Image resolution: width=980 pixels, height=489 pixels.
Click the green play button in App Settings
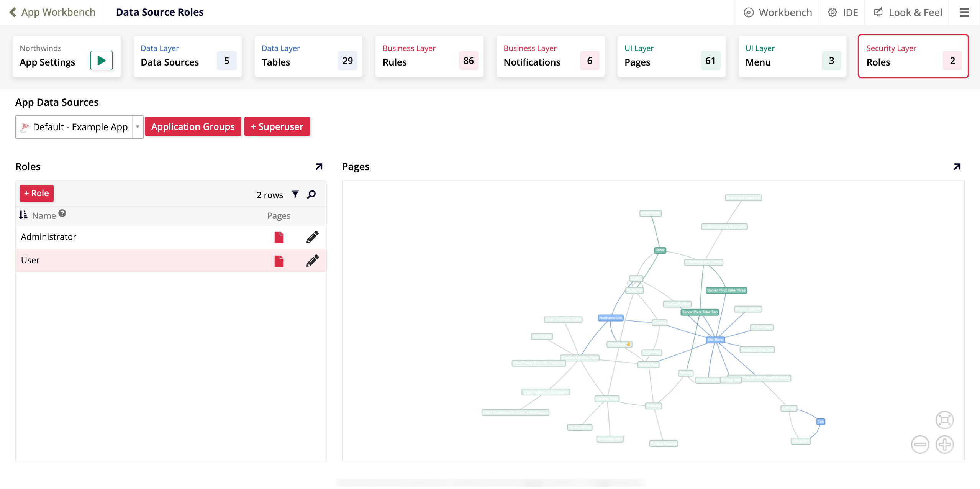(101, 61)
